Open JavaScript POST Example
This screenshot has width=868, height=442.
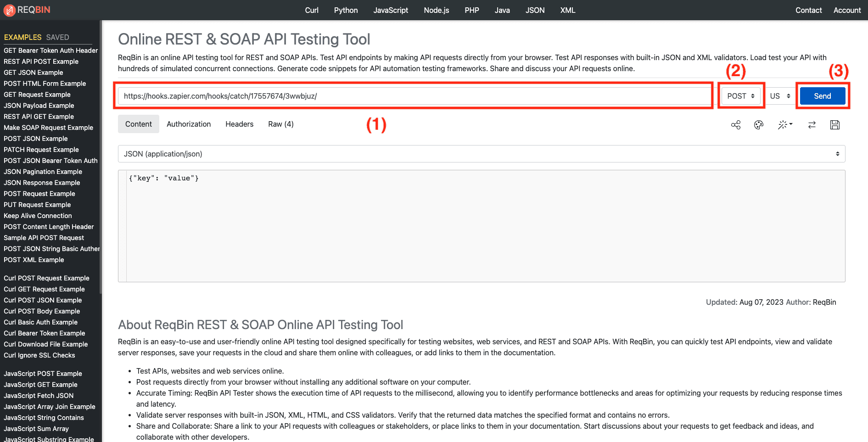click(x=43, y=374)
